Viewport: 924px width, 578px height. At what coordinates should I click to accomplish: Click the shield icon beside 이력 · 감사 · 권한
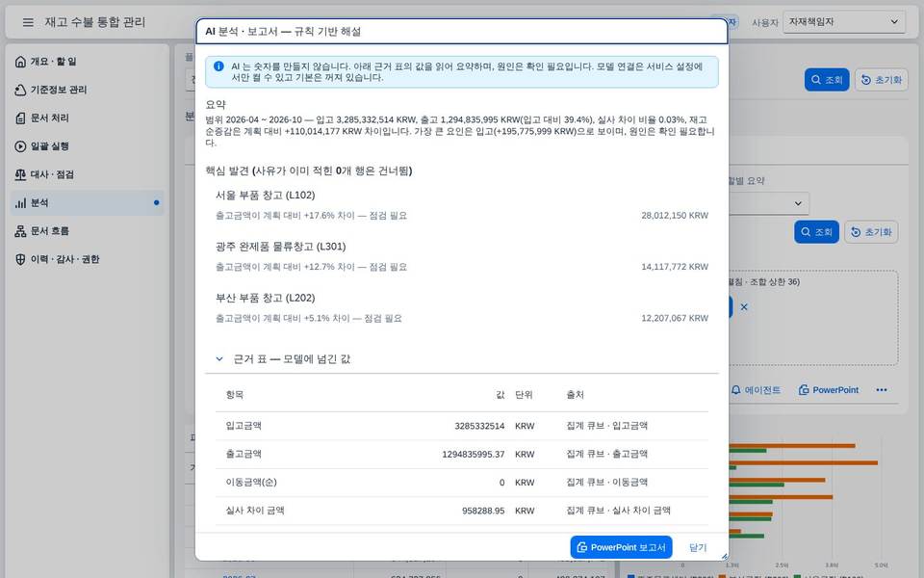(x=20, y=259)
